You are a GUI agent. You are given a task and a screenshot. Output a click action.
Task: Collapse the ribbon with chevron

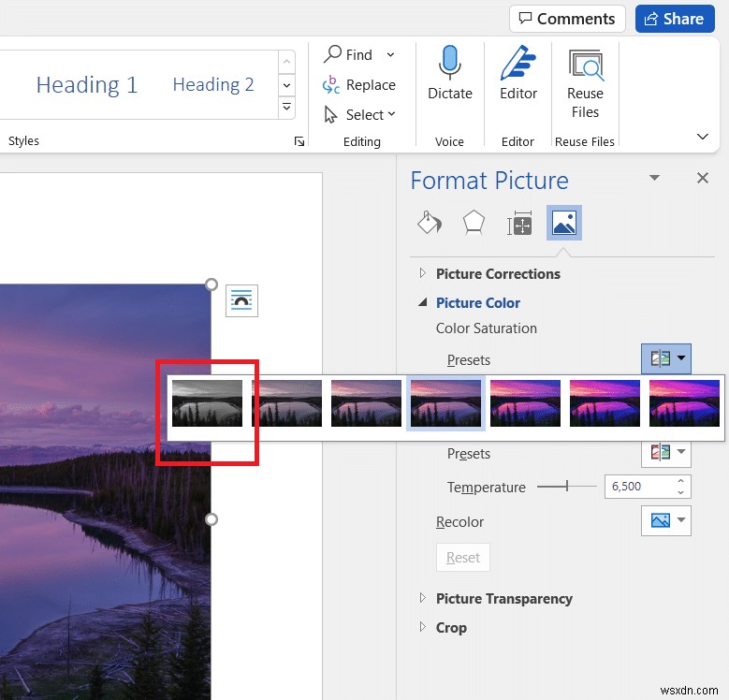pos(703,137)
